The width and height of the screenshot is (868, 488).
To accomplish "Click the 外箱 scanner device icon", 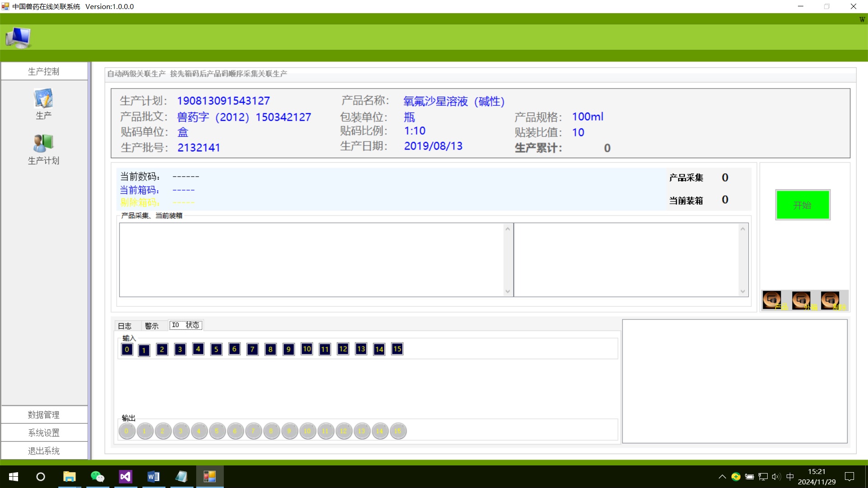I will (802, 299).
